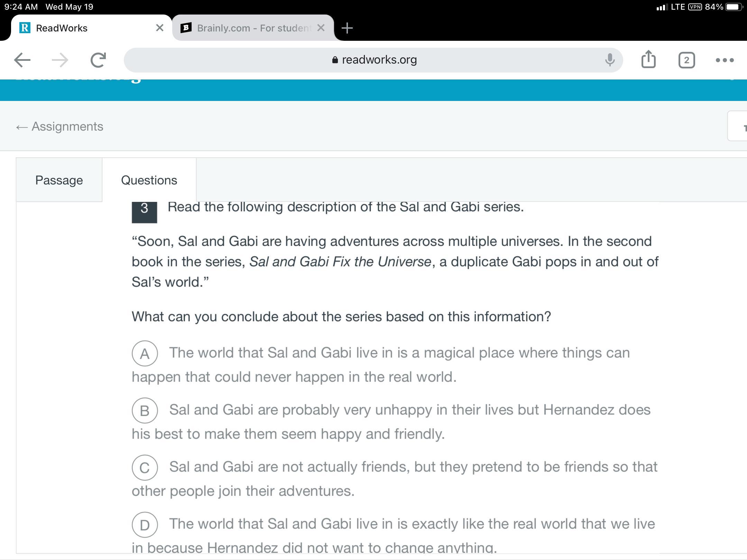Reload the ReadWorks page
The width and height of the screenshot is (747, 560).
pos(98,60)
